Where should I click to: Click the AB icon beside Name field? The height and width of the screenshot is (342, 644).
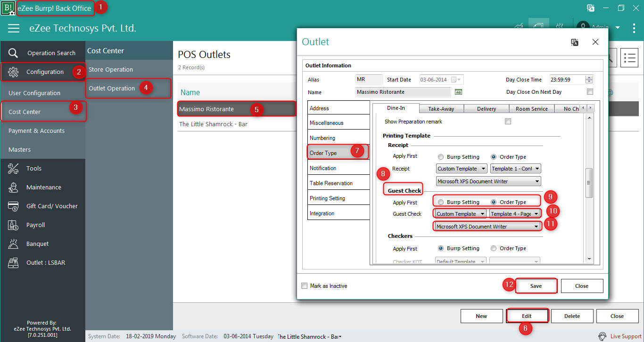[458, 92]
